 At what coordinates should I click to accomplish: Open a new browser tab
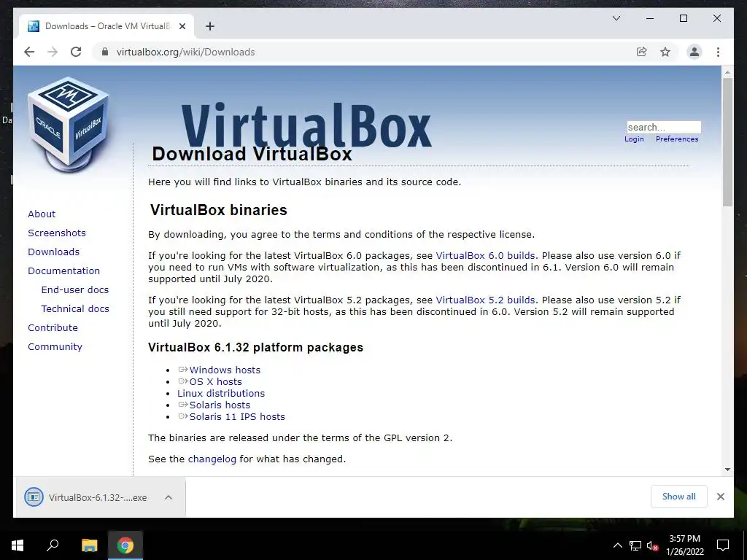pos(210,26)
